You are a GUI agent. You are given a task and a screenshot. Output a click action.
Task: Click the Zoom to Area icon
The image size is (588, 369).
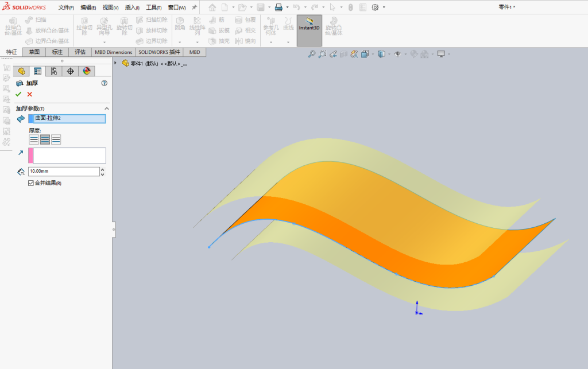322,55
